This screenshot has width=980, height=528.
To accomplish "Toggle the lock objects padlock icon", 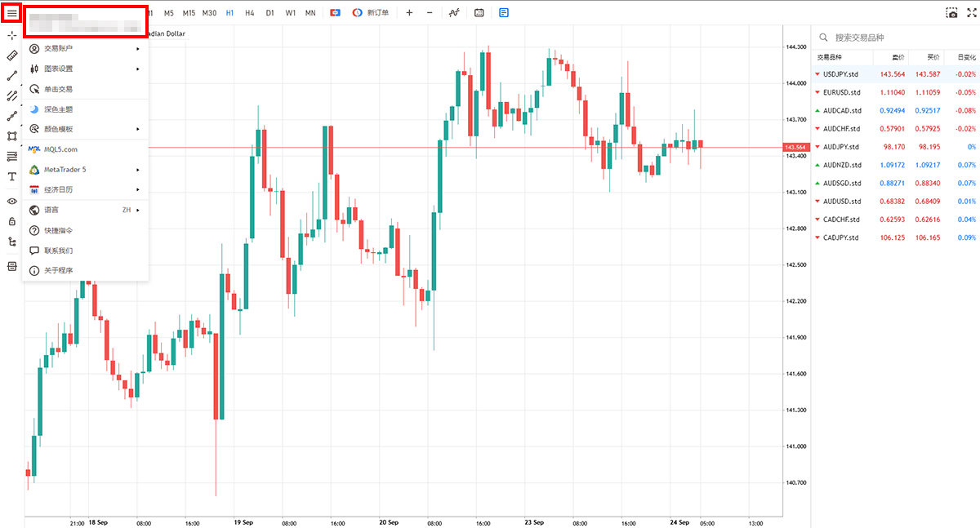I will coord(11,221).
